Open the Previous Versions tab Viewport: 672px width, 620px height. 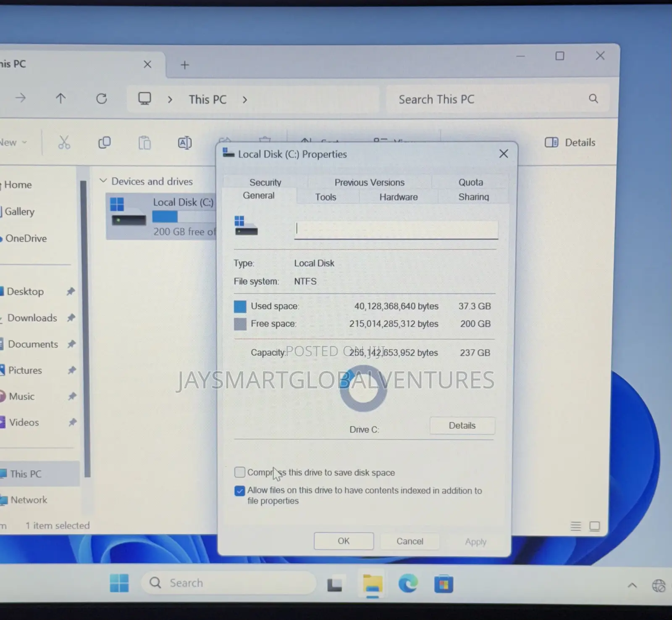[x=370, y=182]
